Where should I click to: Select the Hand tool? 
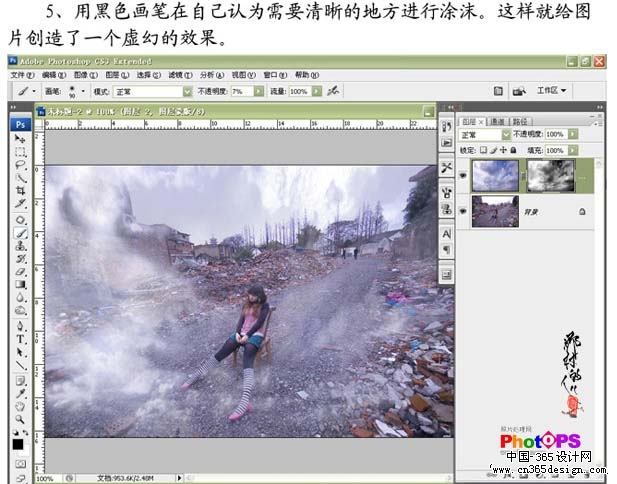point(20,406)
